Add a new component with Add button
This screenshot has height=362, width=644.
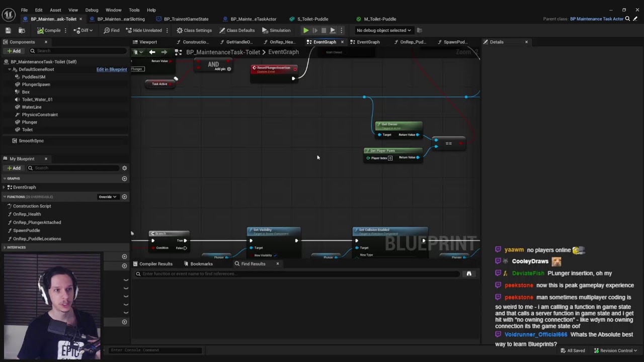14,51
